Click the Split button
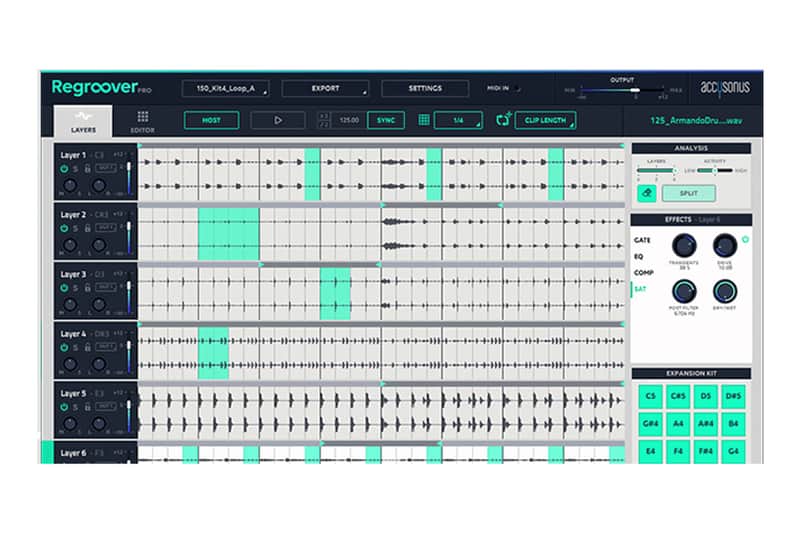800x533 pixels. click(689, 193)
